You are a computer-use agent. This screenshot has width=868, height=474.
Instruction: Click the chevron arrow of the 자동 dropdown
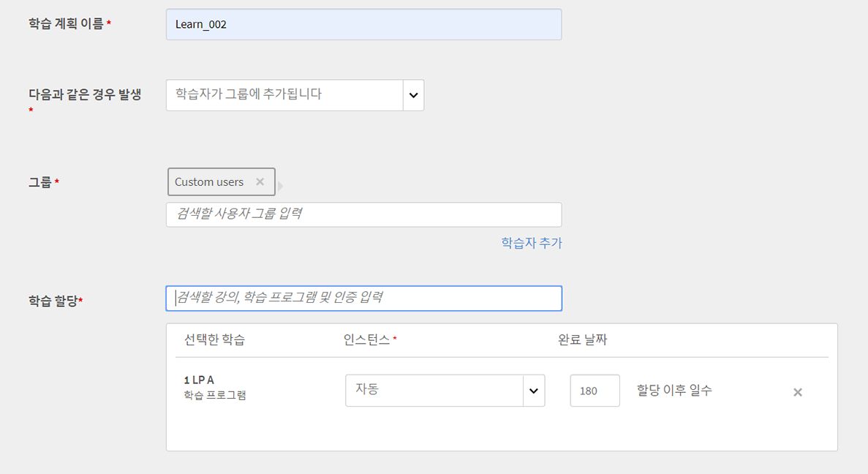pos(534,391)
